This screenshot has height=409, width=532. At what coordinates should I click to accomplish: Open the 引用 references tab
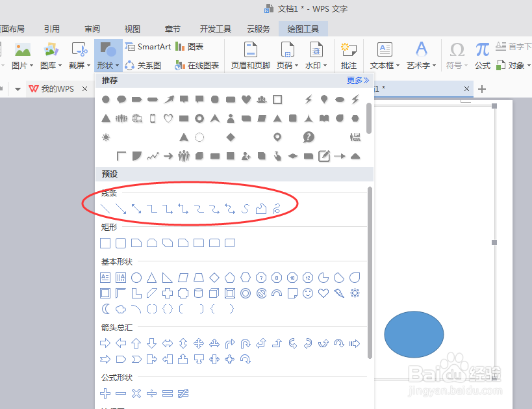[x=51, y=29]
